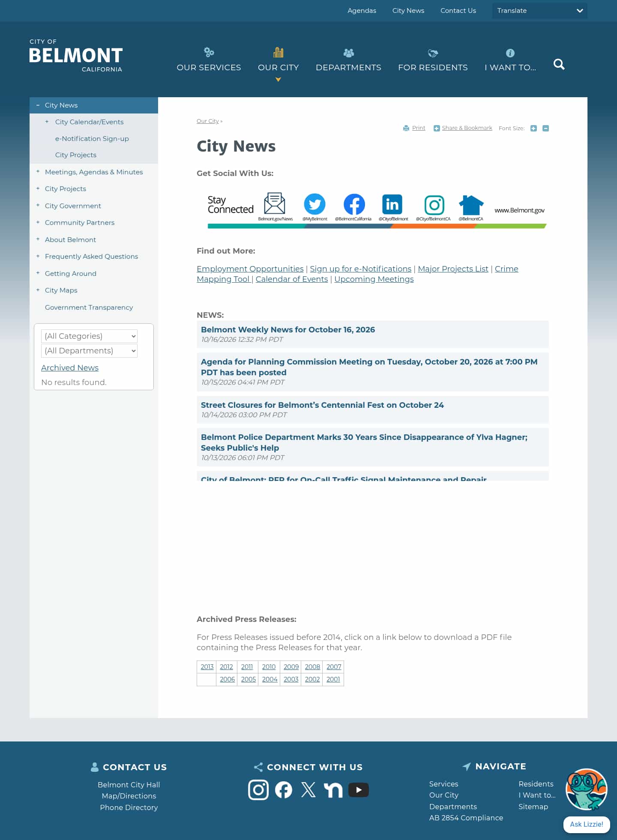
Task: Click Agendas in top bar
Action: (362, 11)
